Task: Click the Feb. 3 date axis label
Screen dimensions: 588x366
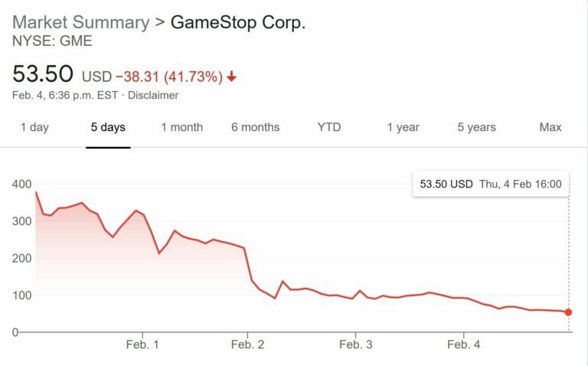Action: coord(355,345)
